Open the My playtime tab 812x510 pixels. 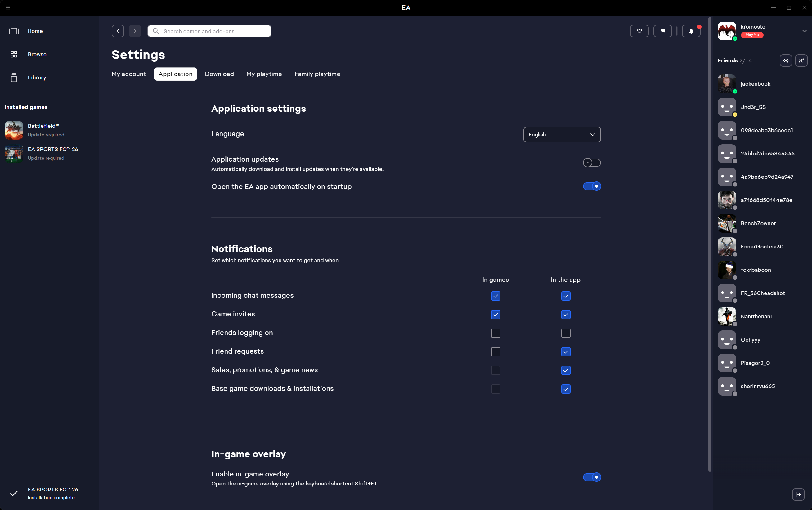[264, 74]
